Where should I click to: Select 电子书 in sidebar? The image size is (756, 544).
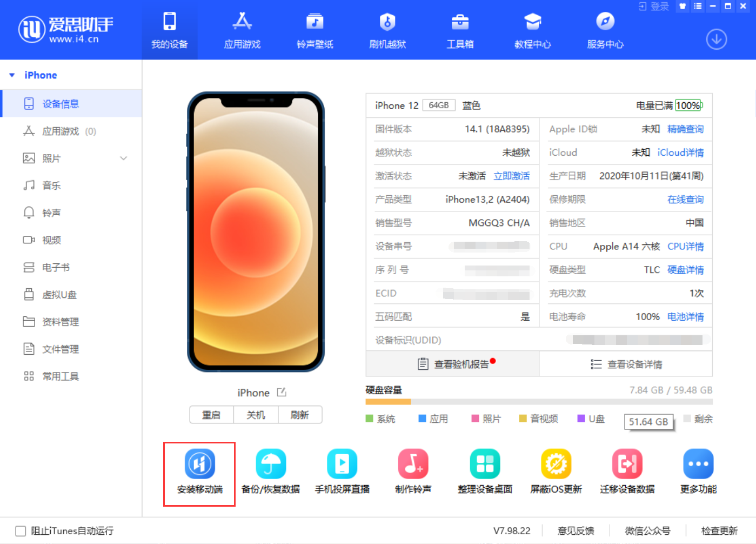point(71,268)
